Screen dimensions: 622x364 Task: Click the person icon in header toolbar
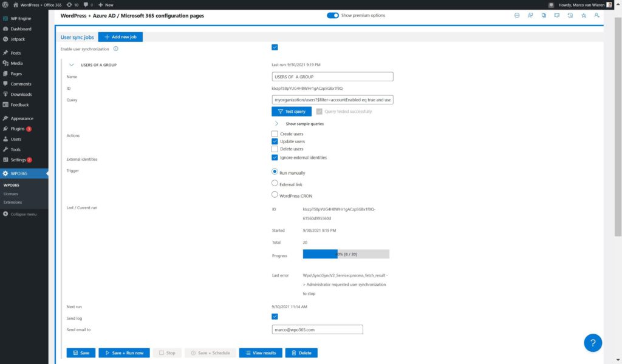click(596, 15)
